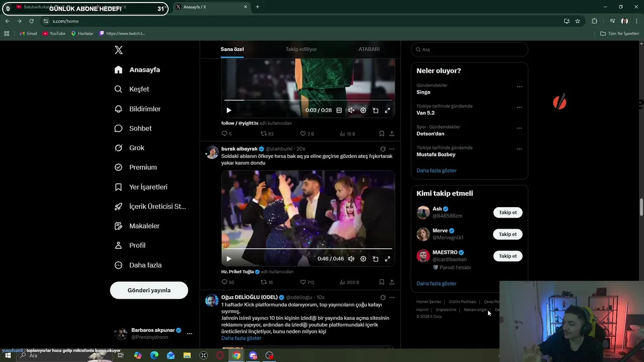Image resolution: width=644 pixels, height=362 pixels.
Task: Follow MAESTRO with Takip et
Action: [x=508, y=256]
